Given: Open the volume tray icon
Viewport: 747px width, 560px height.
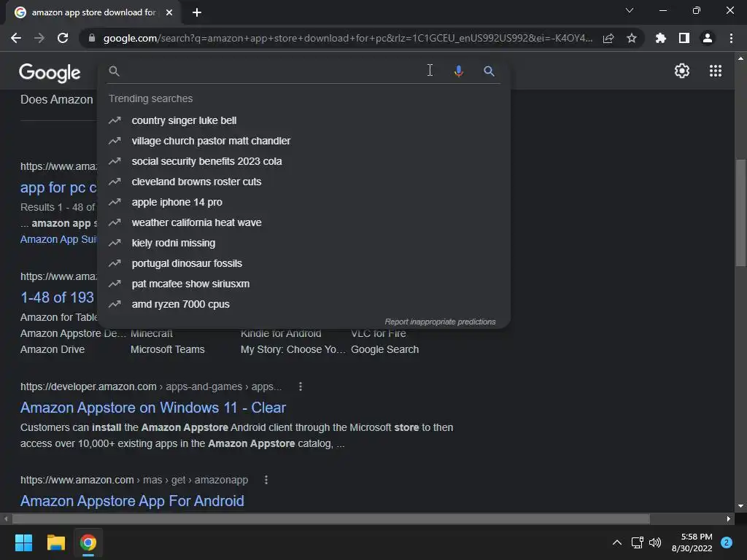Looking at the screenshot, I should click(655, 542).
